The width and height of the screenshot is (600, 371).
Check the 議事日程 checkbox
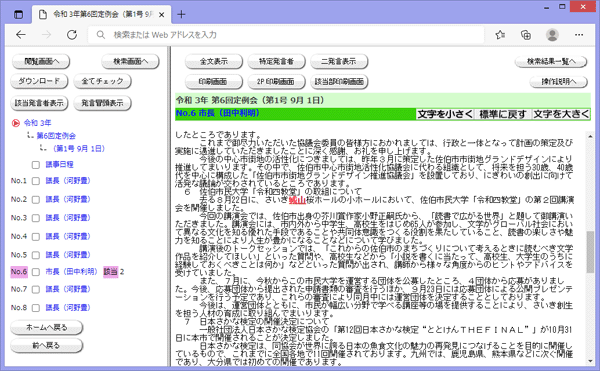tap(36, 165)
